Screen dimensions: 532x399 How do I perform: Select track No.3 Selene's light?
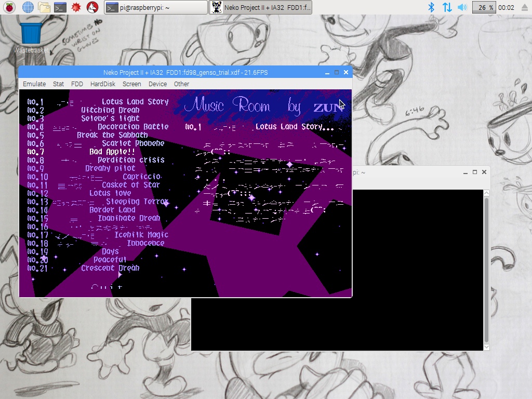pos(84,118)
